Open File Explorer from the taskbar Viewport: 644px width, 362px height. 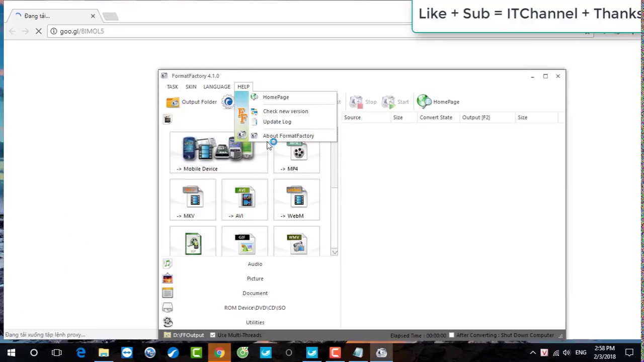104,353
